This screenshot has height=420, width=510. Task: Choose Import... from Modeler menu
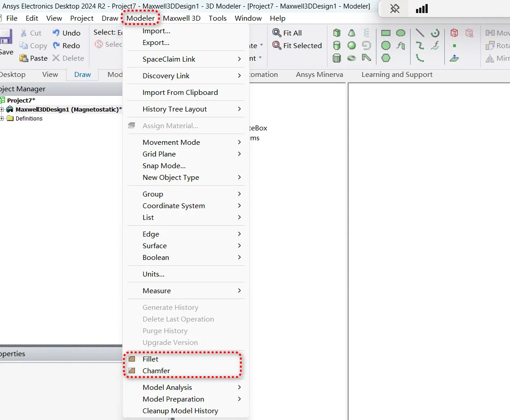coord(186,31)
